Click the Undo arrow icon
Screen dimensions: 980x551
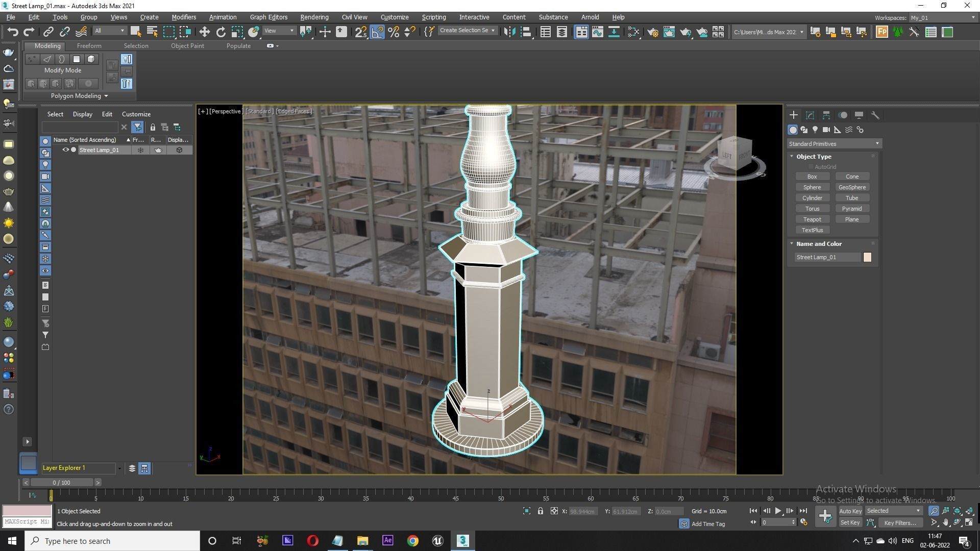tap(12, 32)
